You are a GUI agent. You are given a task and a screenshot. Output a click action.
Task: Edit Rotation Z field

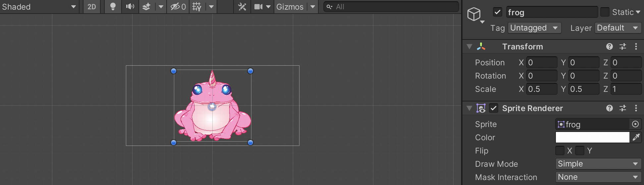(626, 76)
